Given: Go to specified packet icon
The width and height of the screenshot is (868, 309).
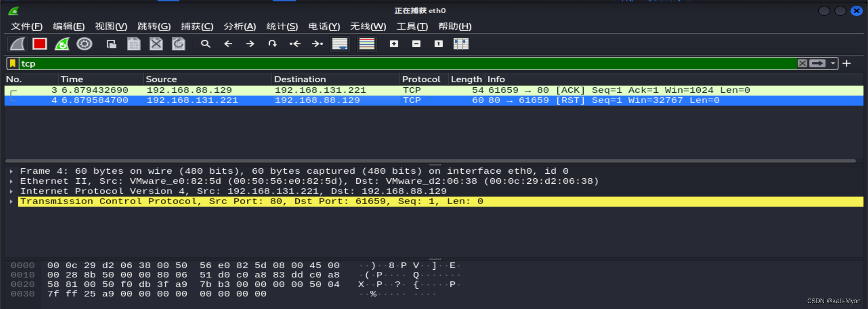Looking at the screenshot, I should [x=272, y=44].
